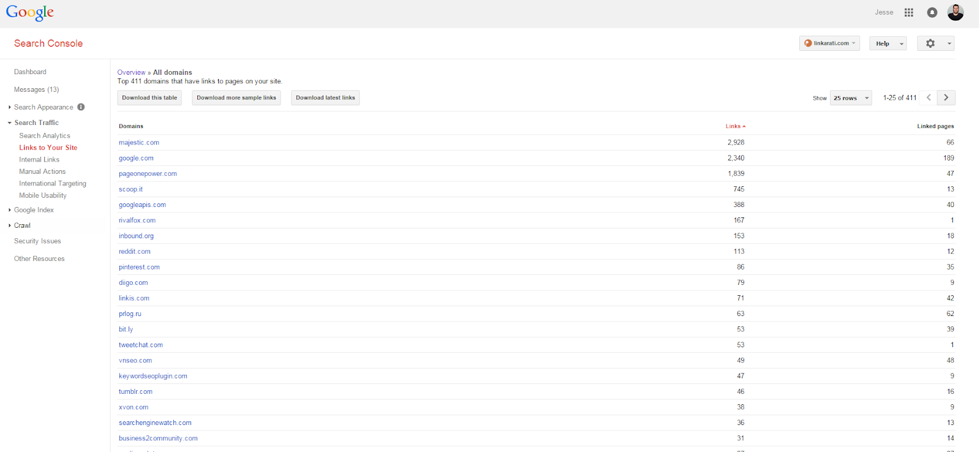Image resolution: width=980 pixels, height=452 pixels.
Task: Sort the table by Links column
Action: pyautogui.click(x=736, y=126)
